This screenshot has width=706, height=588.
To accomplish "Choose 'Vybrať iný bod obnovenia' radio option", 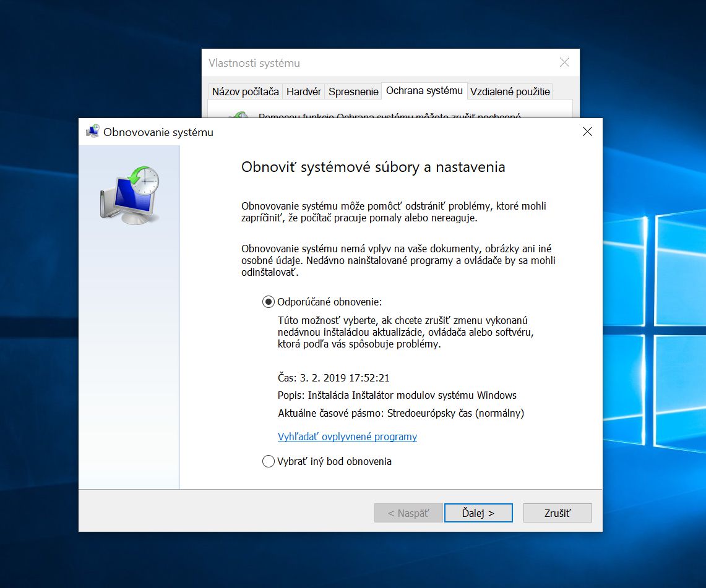I will click(x=269, y=462).
